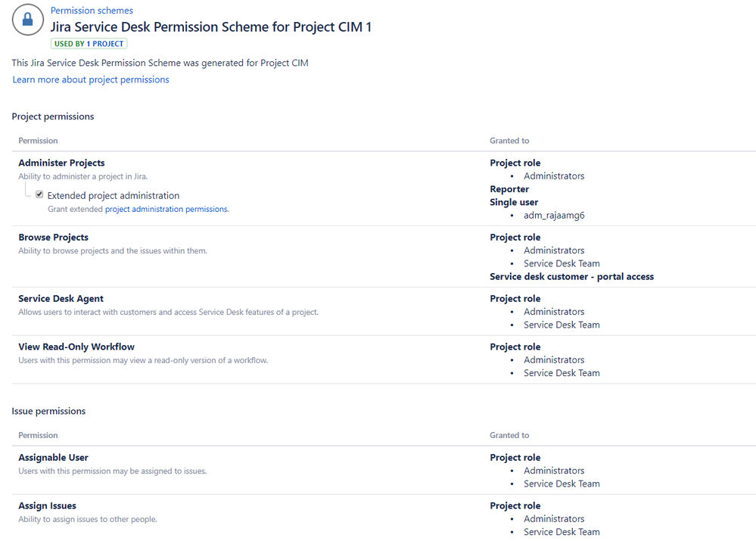The width and height of the screenshot is (756, 541).
Task: Click Project role label in Service Desk Agent row
Action: (x=515, y=298)
